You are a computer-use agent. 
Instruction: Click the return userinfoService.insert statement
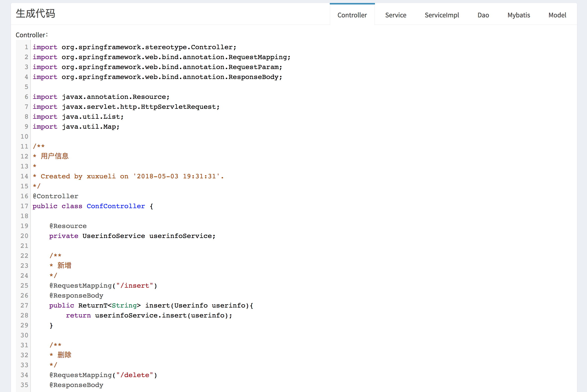click(149, 315)
